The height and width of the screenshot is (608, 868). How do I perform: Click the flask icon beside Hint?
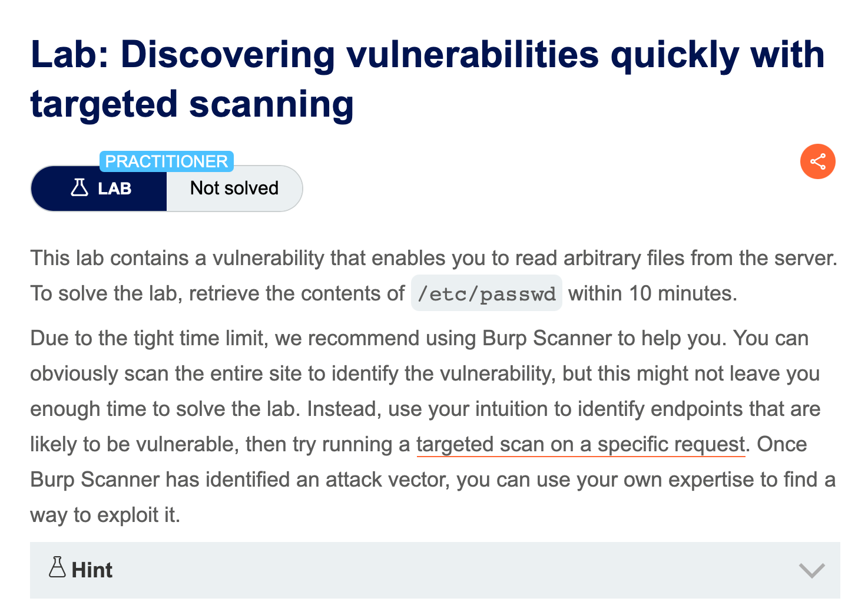[57, 567]
